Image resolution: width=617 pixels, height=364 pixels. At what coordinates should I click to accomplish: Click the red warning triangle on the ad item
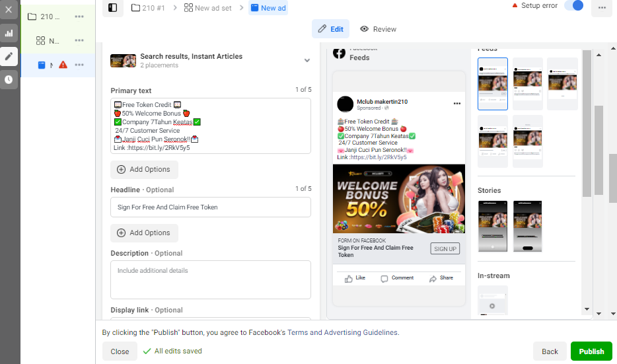(x=63, y=65)
